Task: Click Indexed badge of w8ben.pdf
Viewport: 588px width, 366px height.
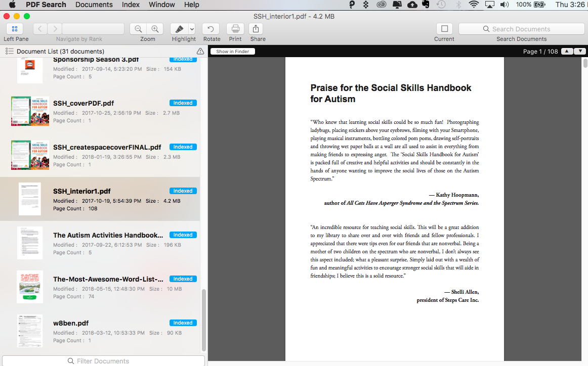Action: click(183, 323)
